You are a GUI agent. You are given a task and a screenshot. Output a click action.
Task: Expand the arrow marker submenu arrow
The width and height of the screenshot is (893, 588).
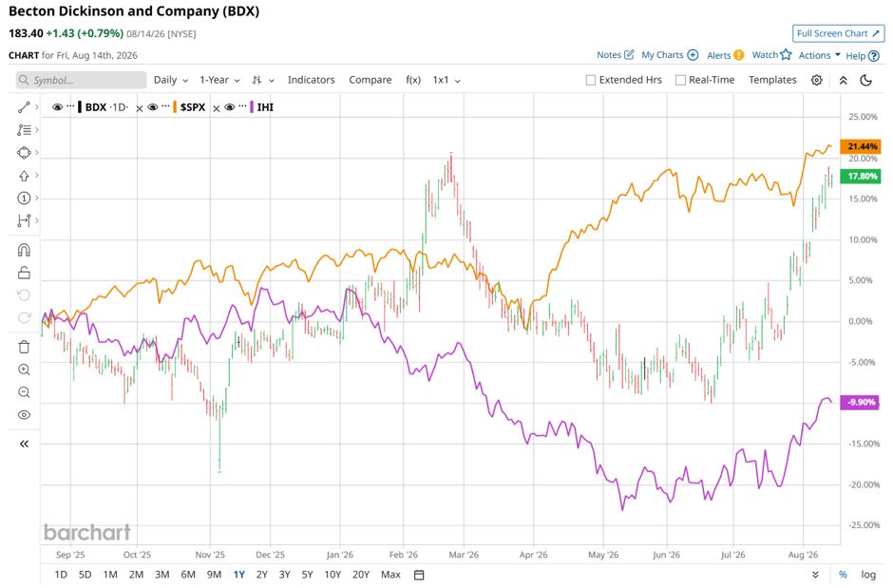37,176
